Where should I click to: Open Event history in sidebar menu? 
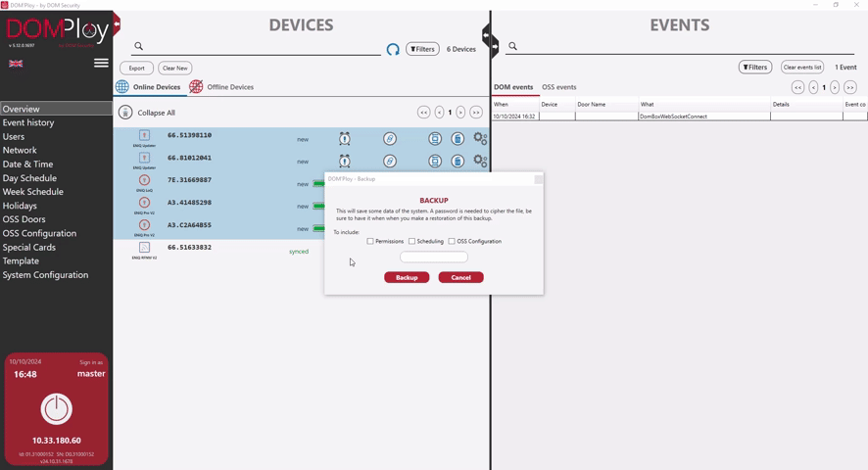click(28, 123)
